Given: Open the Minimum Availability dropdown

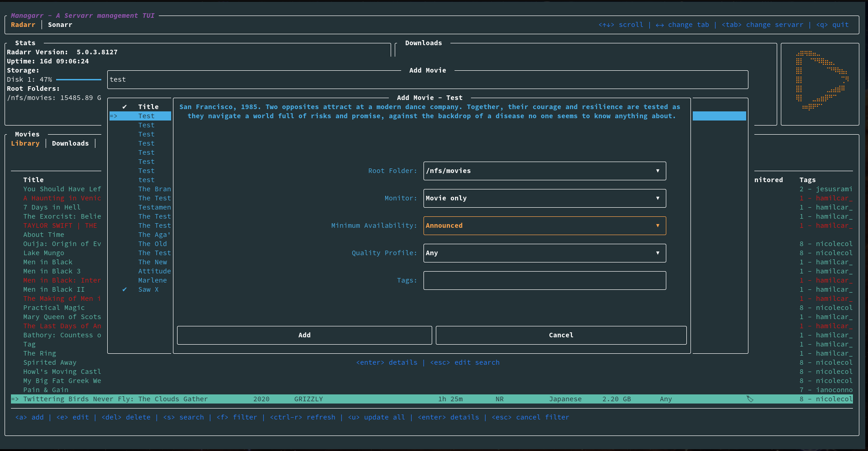Looking at the screenshot, I should click(x=544, y=225).
